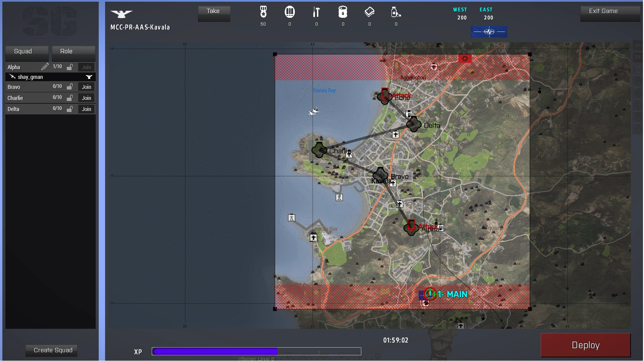644x361 pixels.
Task: Click the airplane marker over Kavala Bay
Action: point(314,111)
